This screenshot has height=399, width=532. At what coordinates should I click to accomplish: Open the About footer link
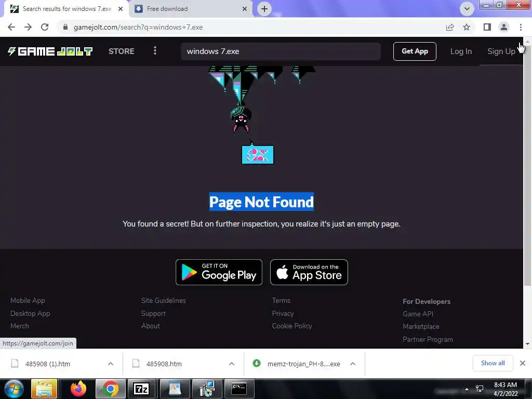(x=150, y=326)
